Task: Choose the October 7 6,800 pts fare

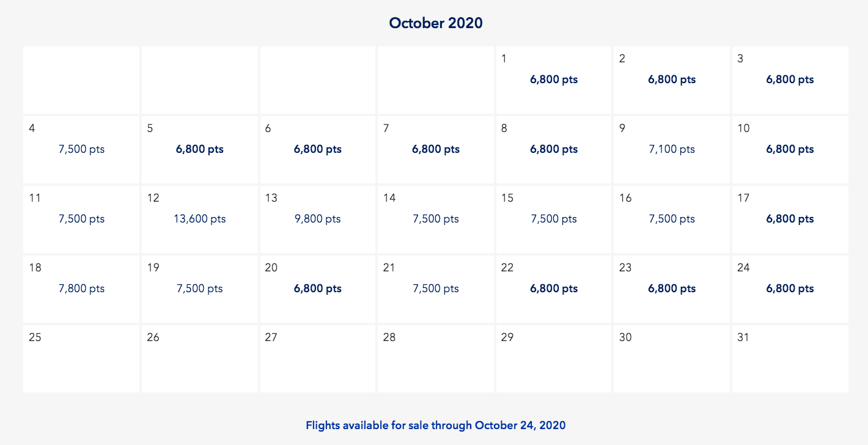Action: [435, 149]
